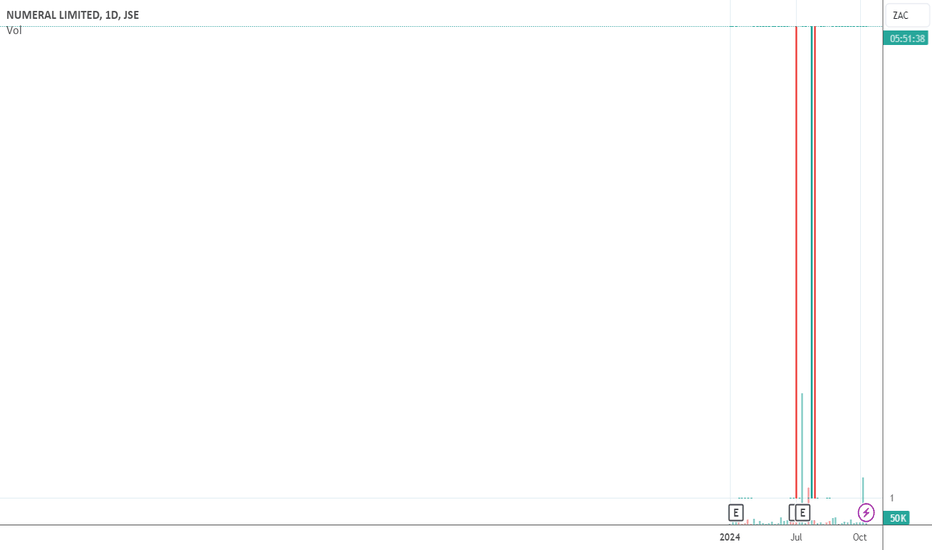Image resolution: width=932 pixels, height=550 pixels.
Task: Select the rightmost tall red candle
Action: point(815,262)
